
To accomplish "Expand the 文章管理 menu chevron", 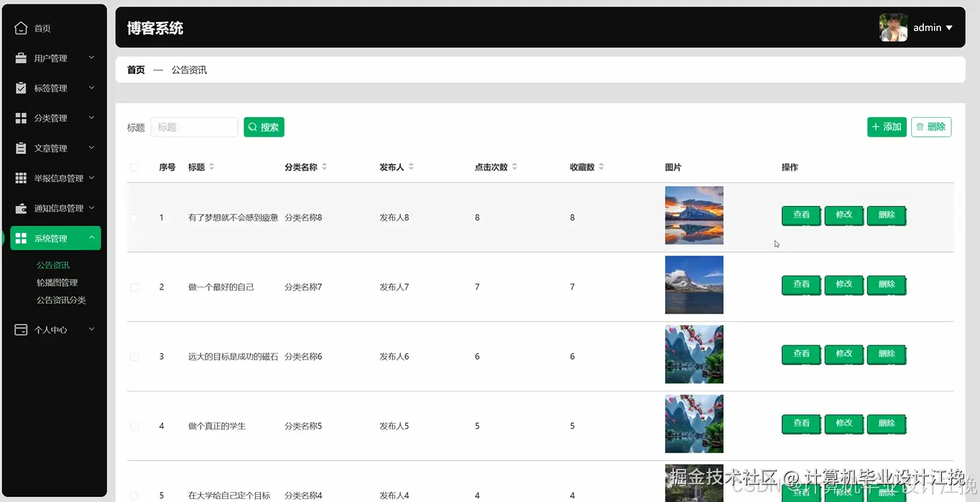I will coord(91,147).
